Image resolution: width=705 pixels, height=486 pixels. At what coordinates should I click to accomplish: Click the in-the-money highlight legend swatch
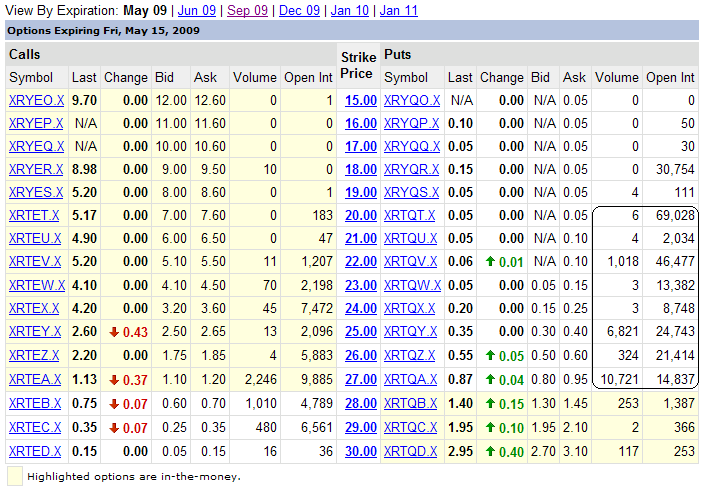[15, 476]
